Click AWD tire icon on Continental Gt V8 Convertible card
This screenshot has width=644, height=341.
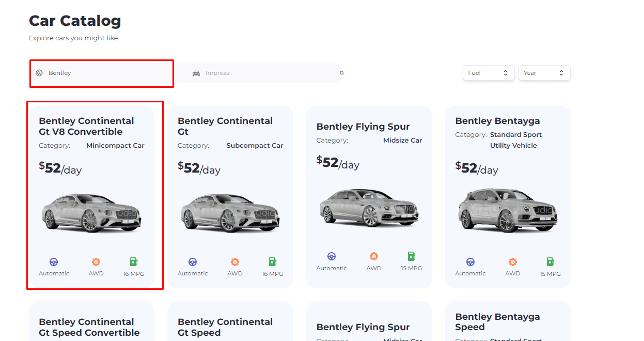(x=96, y=262)
